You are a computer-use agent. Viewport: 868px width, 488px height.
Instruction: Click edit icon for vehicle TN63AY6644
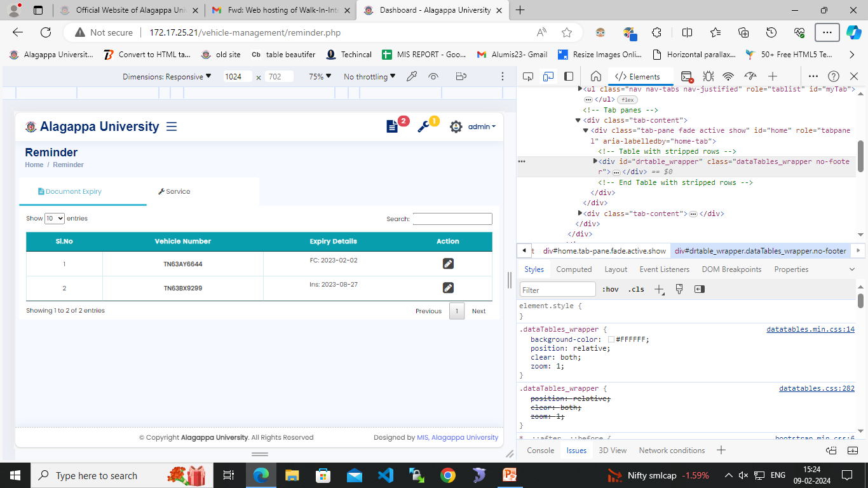click(x=448, y=264)
